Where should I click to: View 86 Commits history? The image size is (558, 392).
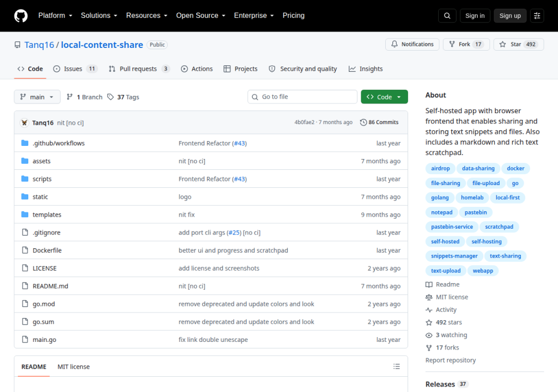379,122
